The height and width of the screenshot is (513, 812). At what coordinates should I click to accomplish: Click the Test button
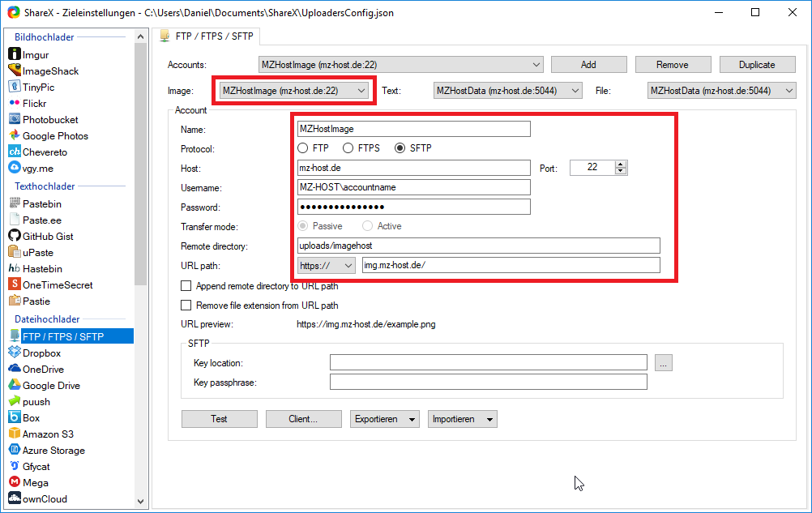pos(219,419)
